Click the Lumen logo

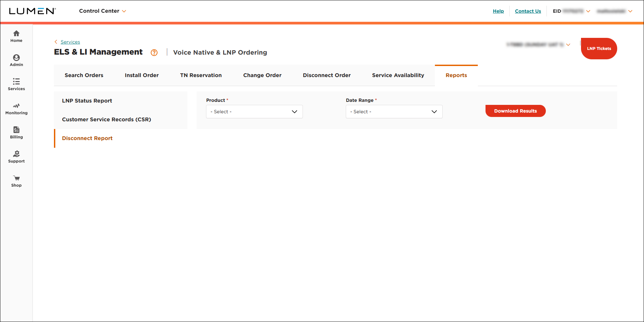(33, 11)
